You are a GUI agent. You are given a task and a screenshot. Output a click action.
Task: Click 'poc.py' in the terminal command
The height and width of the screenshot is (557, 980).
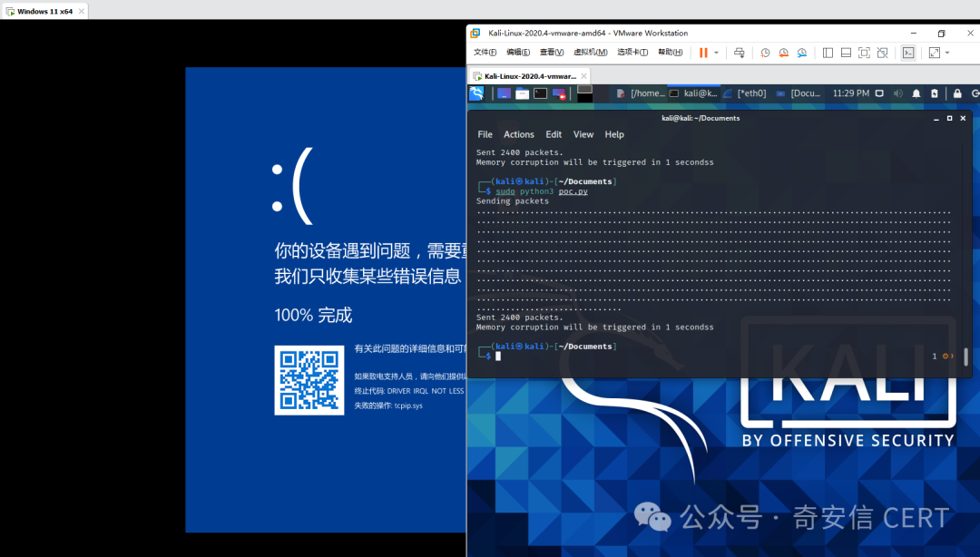tap(573, 191)
